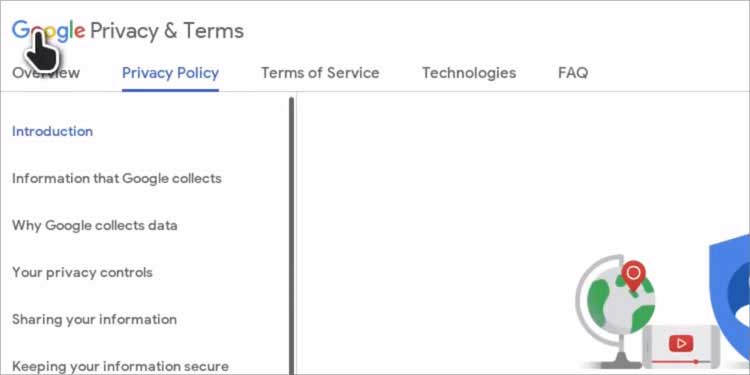The height and width of the screenshot is (375, 750).
Task: Click the globe illustration with green continents
Action: coord(616,311)
